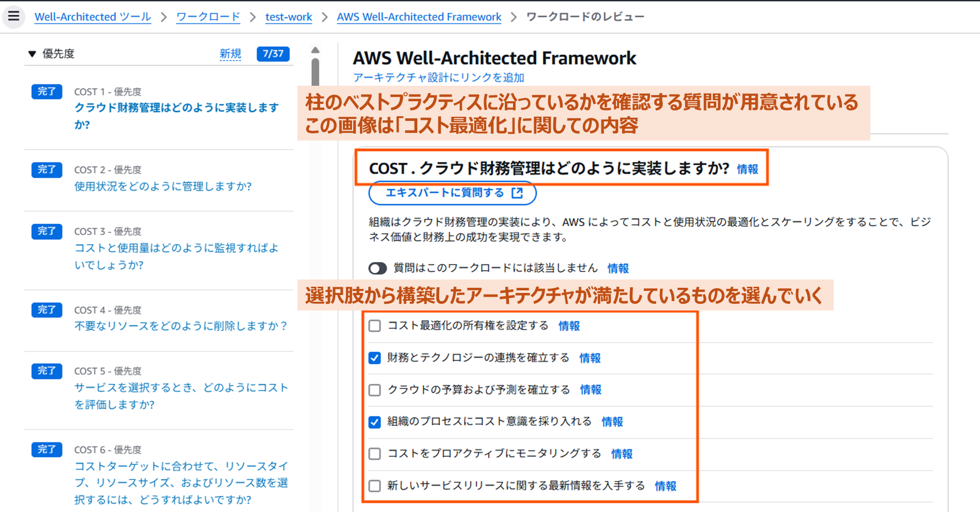
Task: Uncheck 組織のプロセスにコスト意識を採り入れる
Action: [x=375, y=422]
